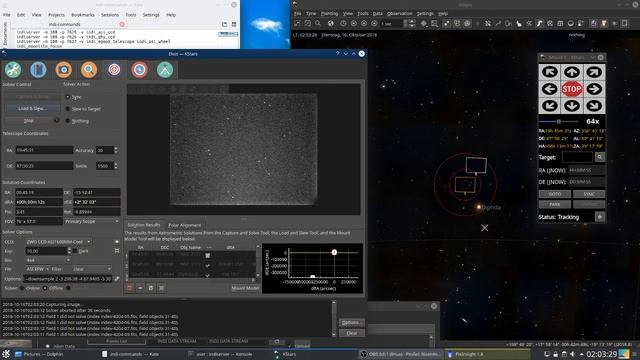640x360 pixels.
Task: Click the GOTO button in Mount Control
Action: 555,194
